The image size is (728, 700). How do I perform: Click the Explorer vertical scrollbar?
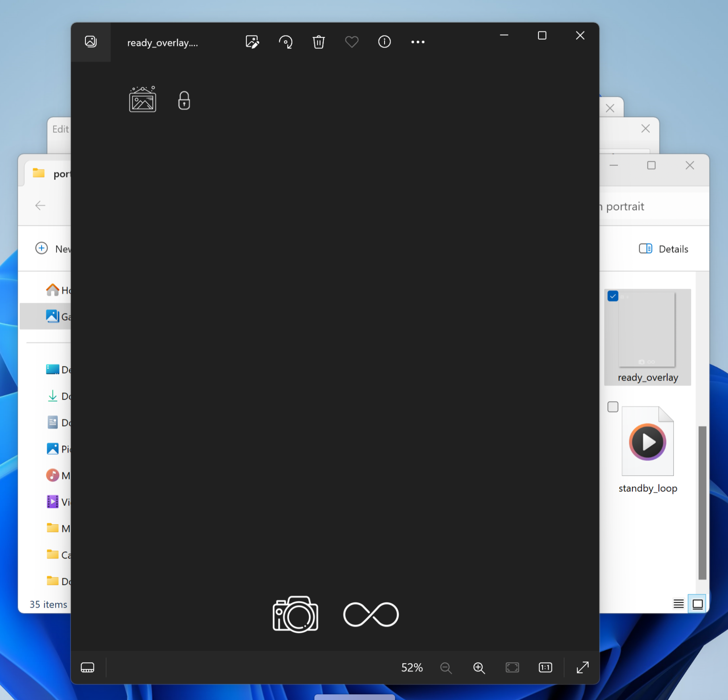click(702, 502)
